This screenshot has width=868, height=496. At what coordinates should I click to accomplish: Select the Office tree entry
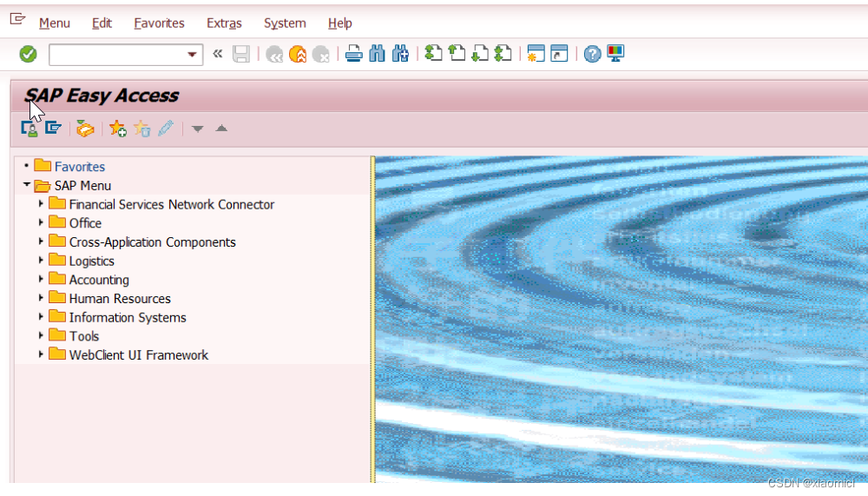tap(85, 223)
